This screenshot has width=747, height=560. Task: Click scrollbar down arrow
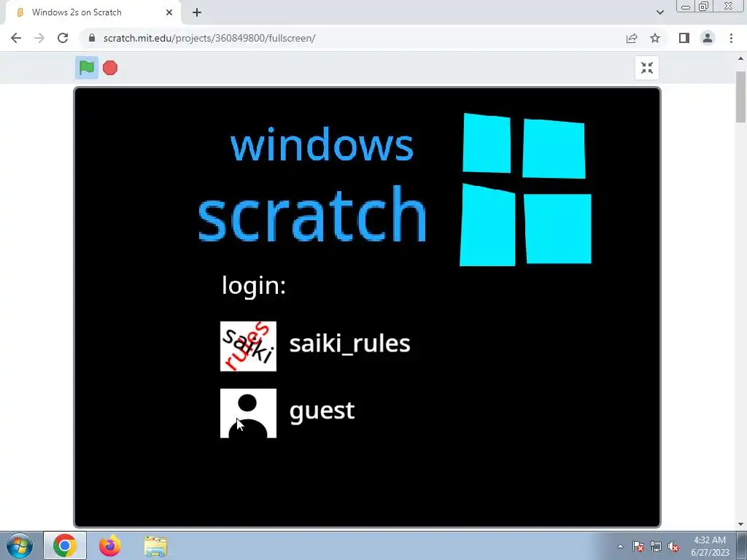point(741,525)
